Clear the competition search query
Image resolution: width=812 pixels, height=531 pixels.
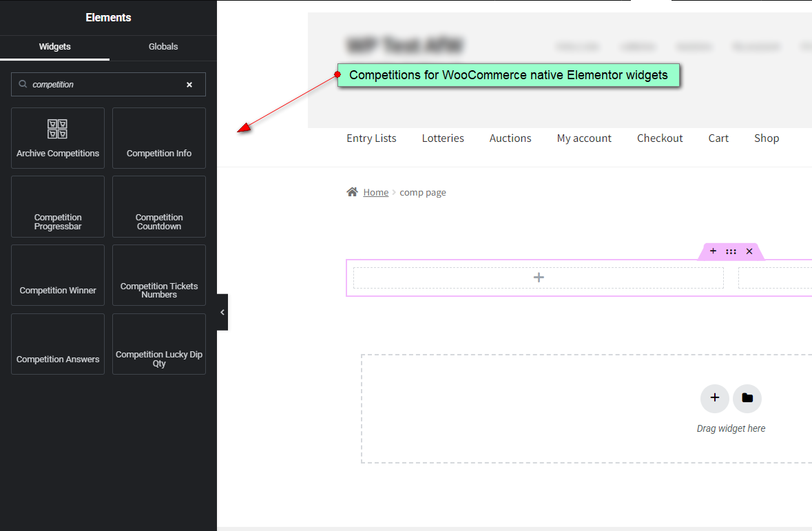click(189, 84)
